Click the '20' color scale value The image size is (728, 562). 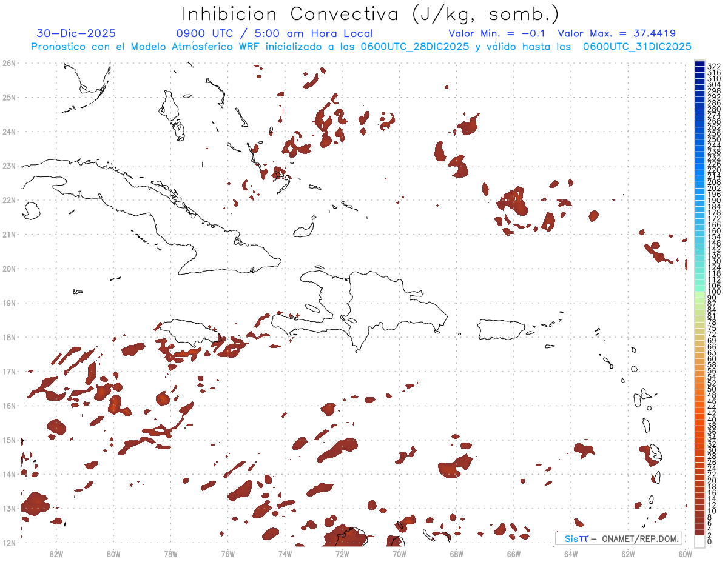tap(712, 480)
